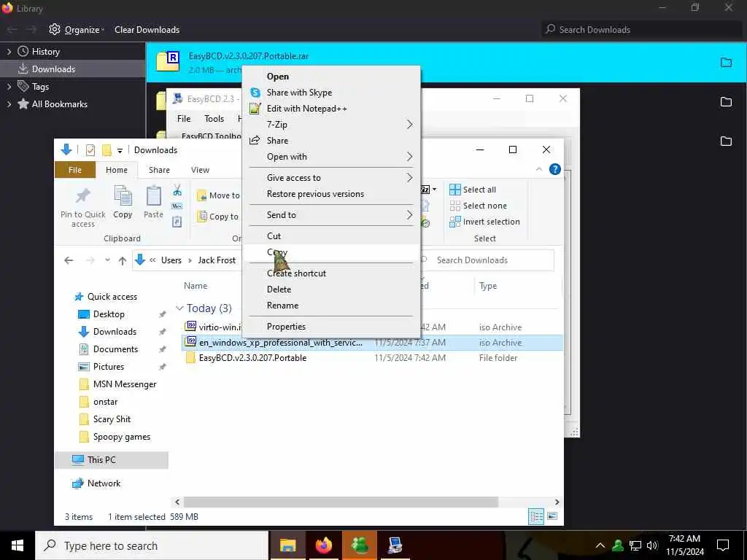Click Clear Downloads button

[x=147, y=29]
